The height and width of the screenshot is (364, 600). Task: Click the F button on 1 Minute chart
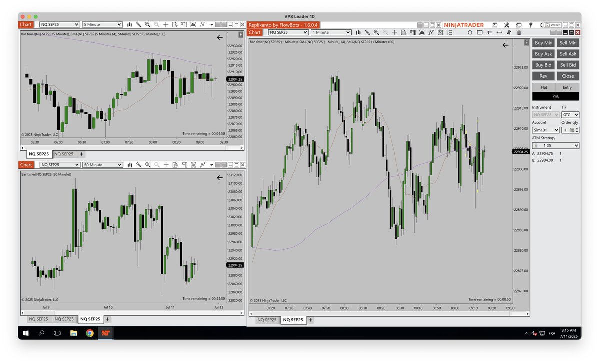(x=526, y=43)
